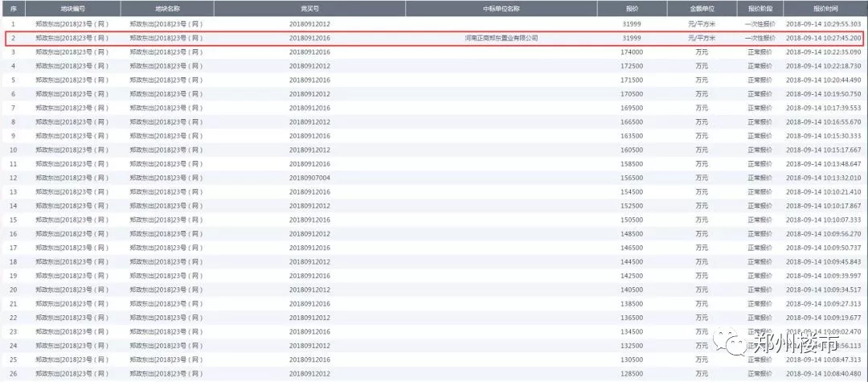Click timestamp 2018-09-14 10:09:56.270

point(823,234)
